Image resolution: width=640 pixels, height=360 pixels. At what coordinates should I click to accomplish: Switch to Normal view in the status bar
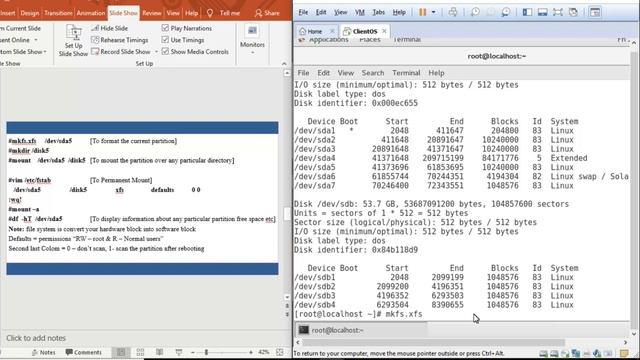pos(121,352)
